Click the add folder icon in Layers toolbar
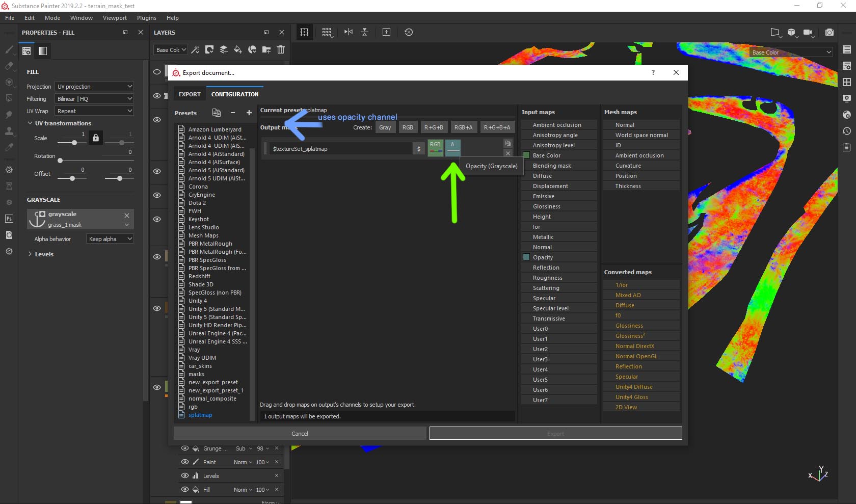Image resolution: width=856 pixels, height=504 pixels. [266, 49]
